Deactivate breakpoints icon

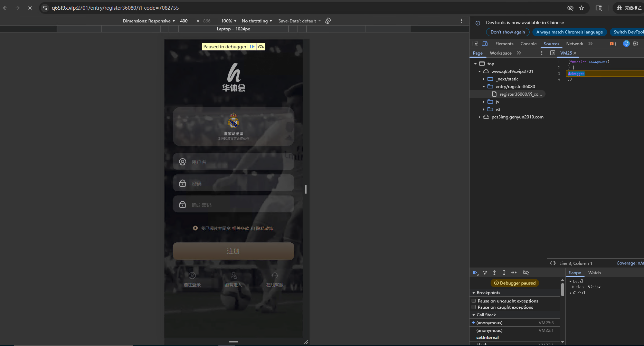point(526,272)
